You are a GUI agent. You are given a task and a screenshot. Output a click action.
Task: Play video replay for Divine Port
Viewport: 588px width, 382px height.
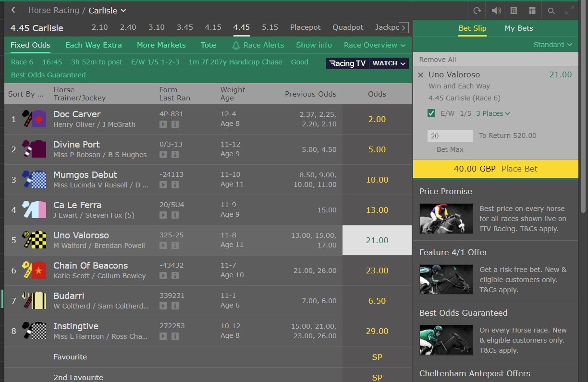coord(163,155)
